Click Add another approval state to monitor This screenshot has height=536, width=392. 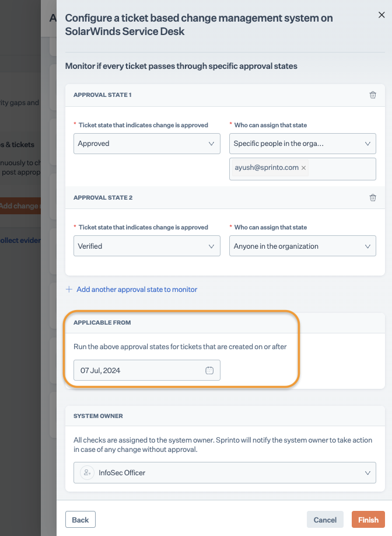[x=136, y=290]
